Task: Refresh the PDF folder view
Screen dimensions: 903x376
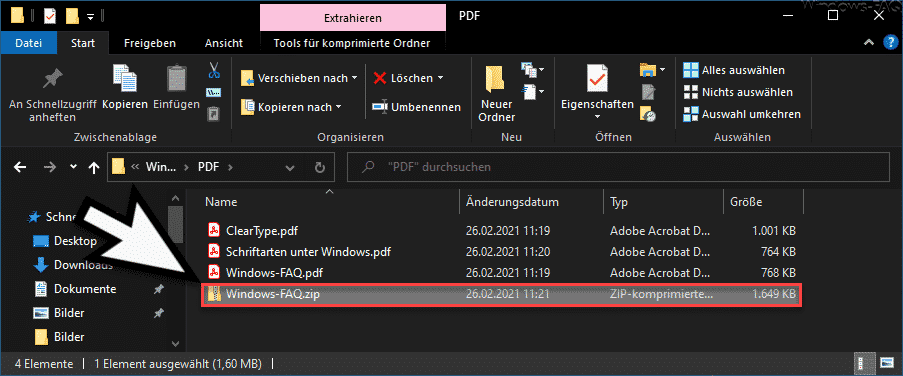Action: (x=320, y=168)
